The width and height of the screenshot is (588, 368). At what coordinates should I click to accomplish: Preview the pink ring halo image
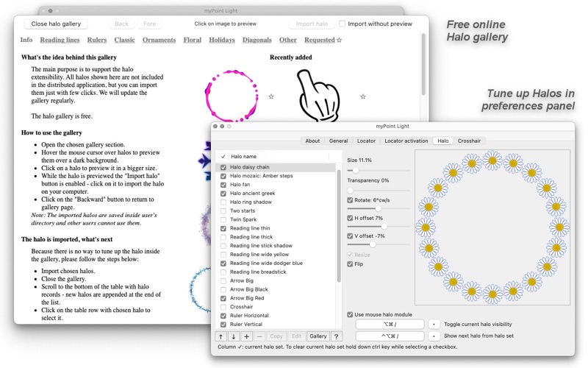point(232,96)
